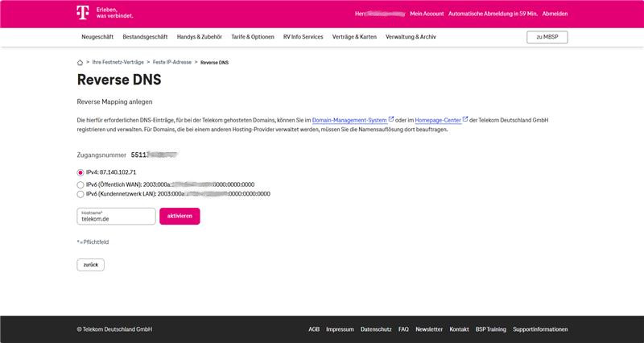Open the Homepage-Center link
Screen dimensions: 644x343
[x=438, y=120]
